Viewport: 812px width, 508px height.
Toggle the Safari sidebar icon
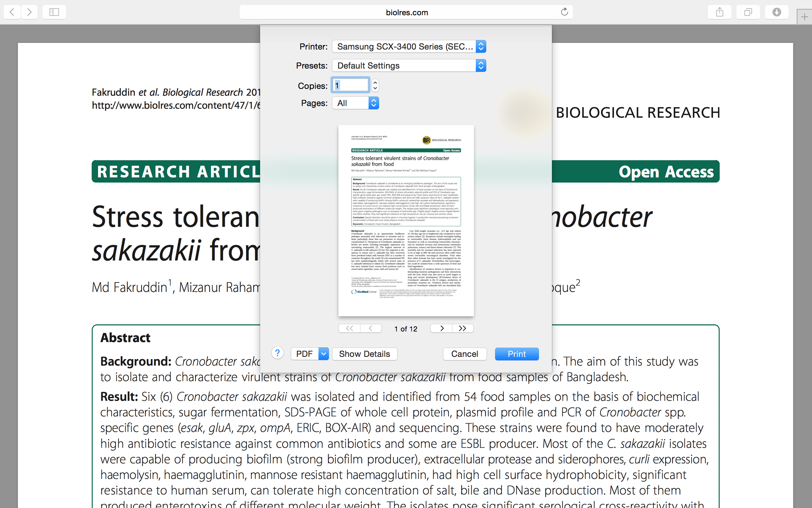[x=54, y=12]
